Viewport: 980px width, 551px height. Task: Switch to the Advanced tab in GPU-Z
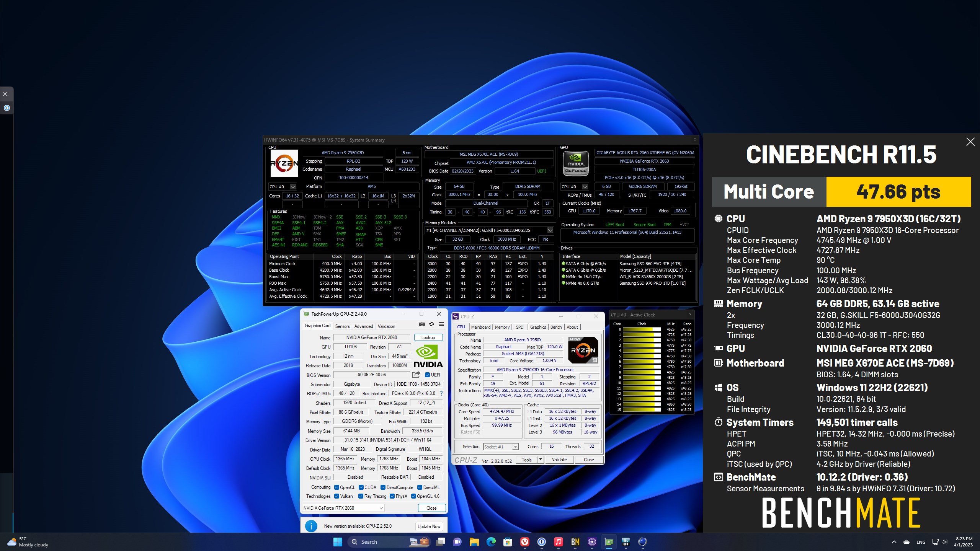(363, 326)
